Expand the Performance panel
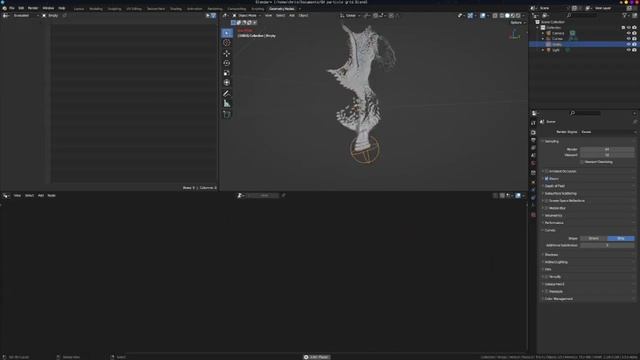 pos(553,223)
